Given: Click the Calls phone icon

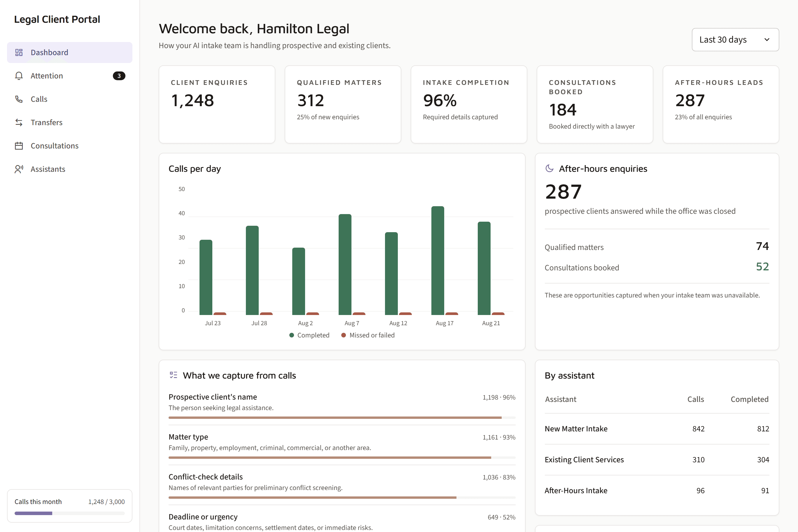Looking at the screenshot, I should [19, 99].
